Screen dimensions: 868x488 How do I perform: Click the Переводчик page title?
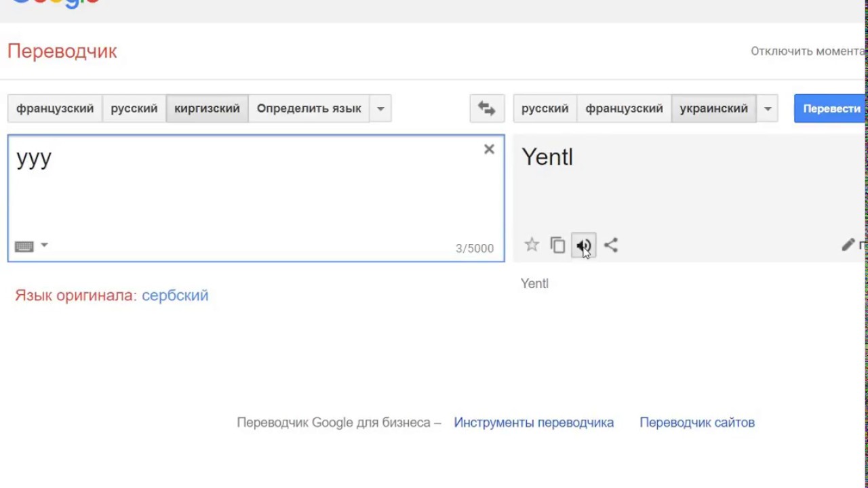(62, 52)
